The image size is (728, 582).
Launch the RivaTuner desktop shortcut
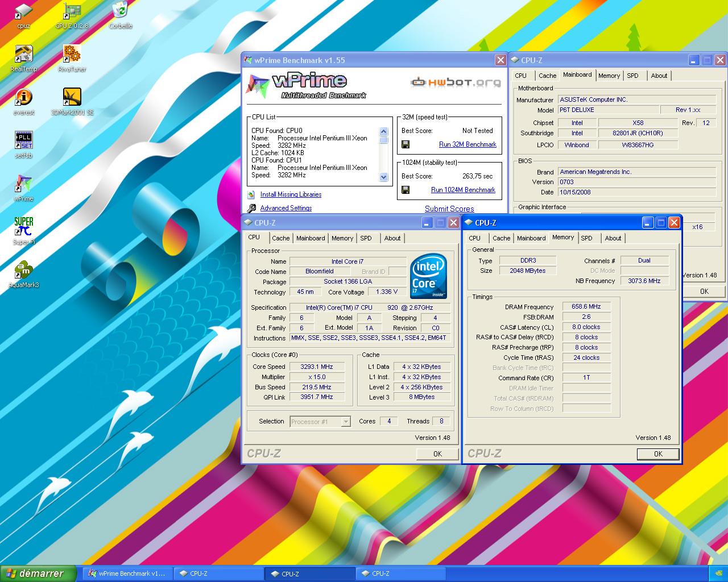coord(72,59)
